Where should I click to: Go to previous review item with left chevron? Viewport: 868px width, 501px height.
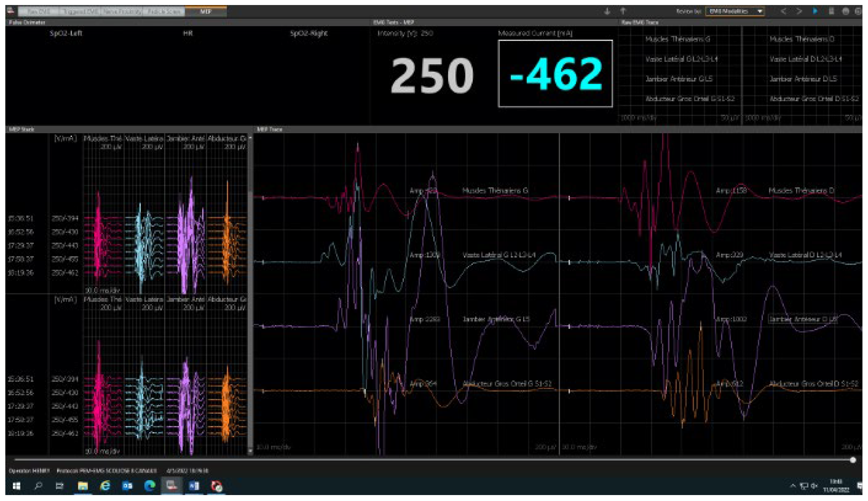pos(783,11)
